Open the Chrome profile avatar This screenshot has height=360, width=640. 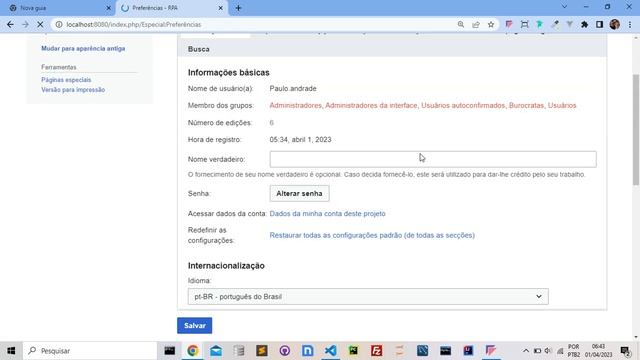(615, 24)
